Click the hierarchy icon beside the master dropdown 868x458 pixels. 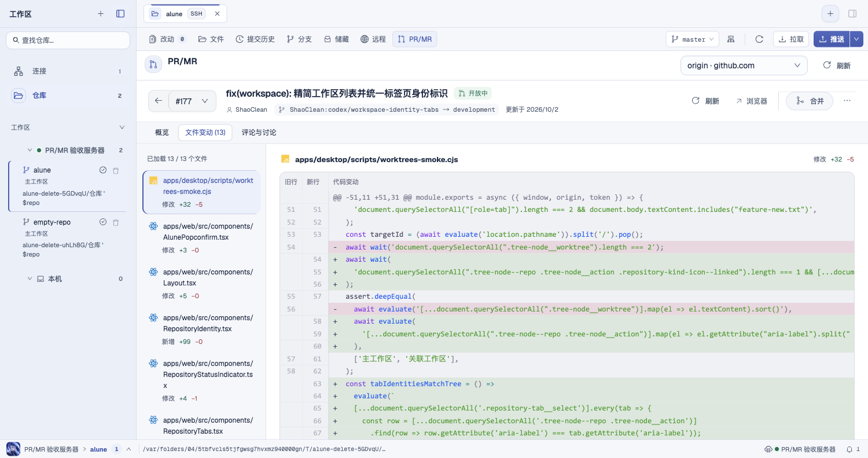pyautogui.click(x=731, y=39)
